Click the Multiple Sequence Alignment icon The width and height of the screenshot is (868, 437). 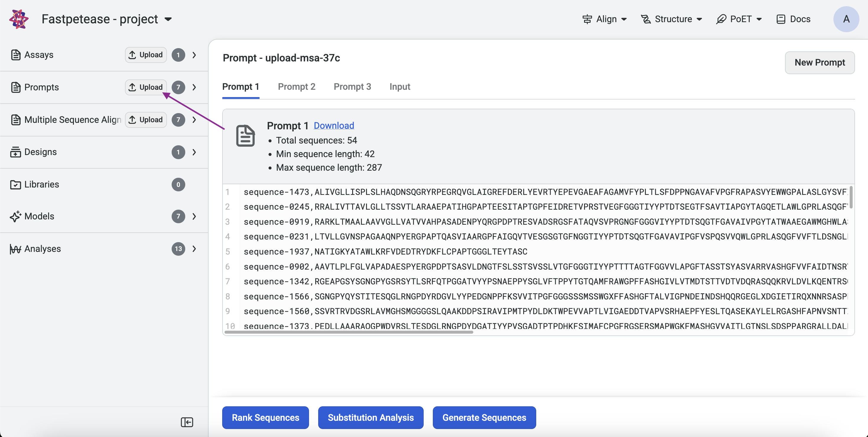point(15,120)
